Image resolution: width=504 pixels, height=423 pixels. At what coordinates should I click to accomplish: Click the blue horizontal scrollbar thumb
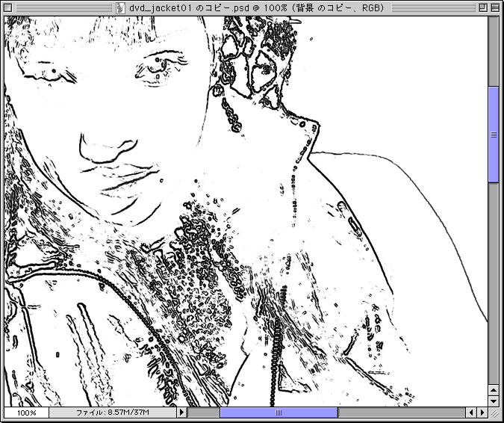coord(279,413)
